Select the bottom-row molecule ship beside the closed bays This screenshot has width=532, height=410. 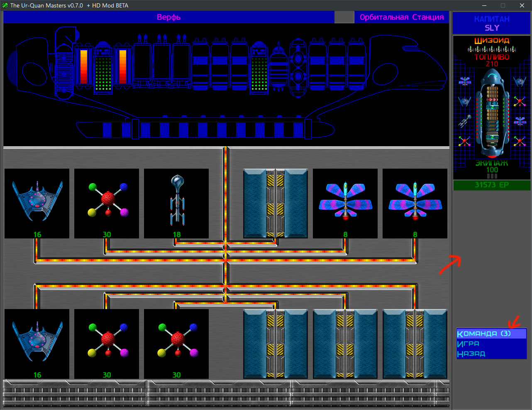(176, 344)
